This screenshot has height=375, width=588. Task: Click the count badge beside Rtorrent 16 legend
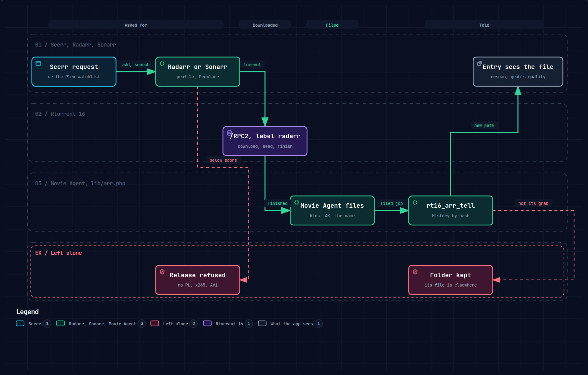pos(249,324)
